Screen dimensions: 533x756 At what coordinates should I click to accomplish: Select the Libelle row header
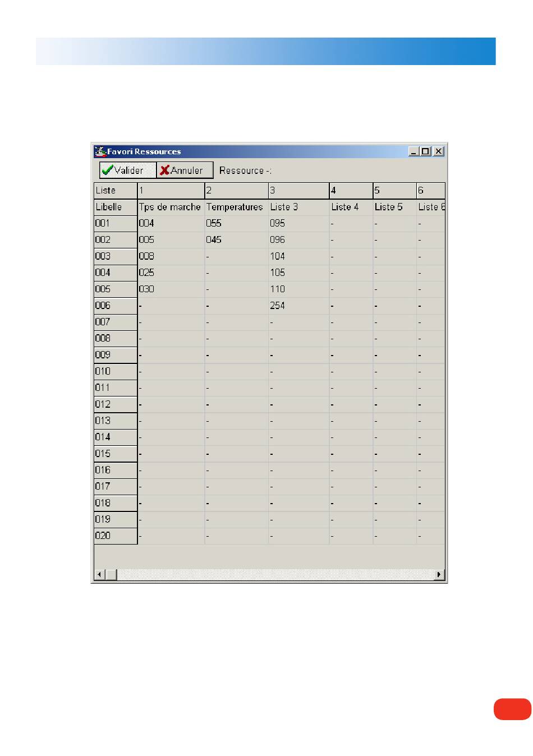point(116,207)
